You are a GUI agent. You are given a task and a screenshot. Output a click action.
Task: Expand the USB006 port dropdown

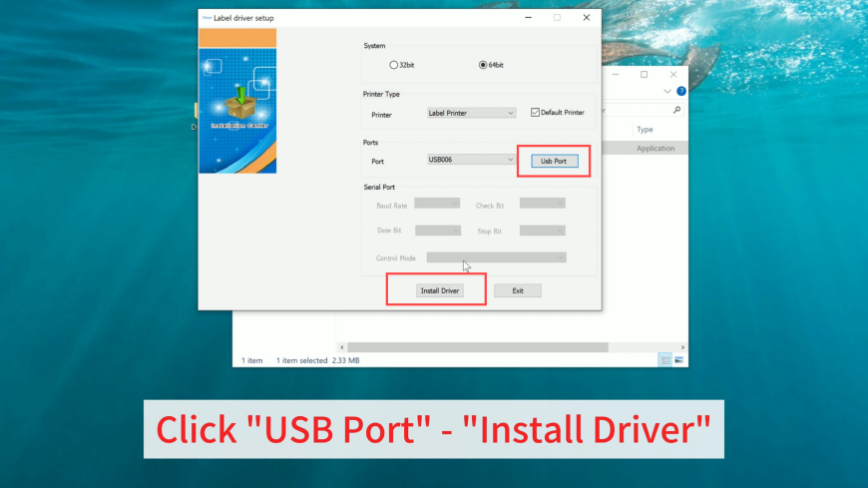(471, 160)
